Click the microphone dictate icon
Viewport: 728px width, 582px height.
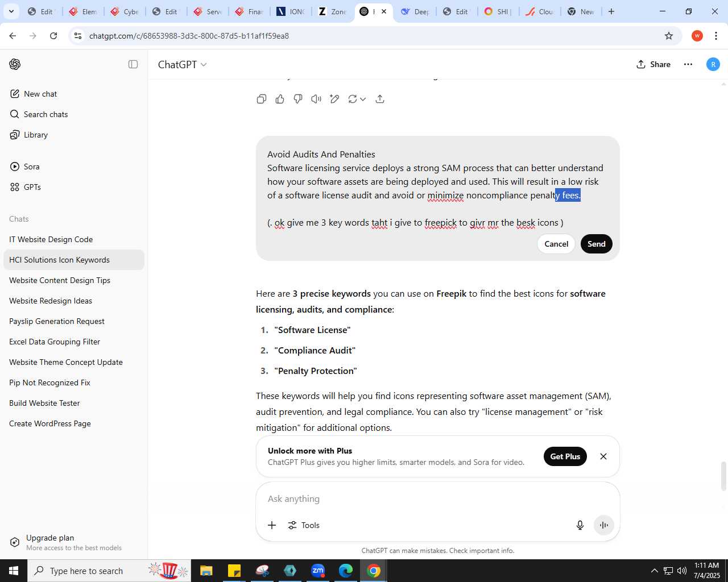(580, 525)
